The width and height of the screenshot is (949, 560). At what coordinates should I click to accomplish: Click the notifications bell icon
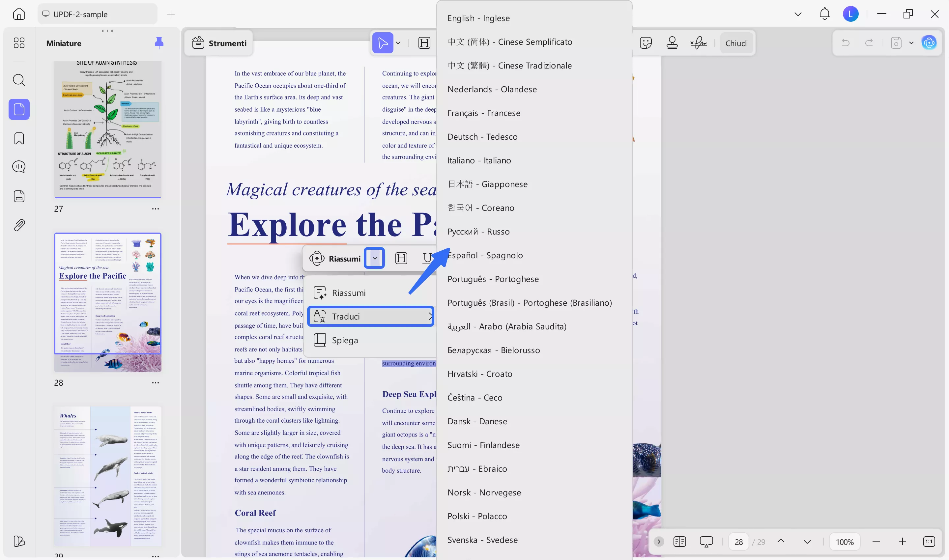824,14
